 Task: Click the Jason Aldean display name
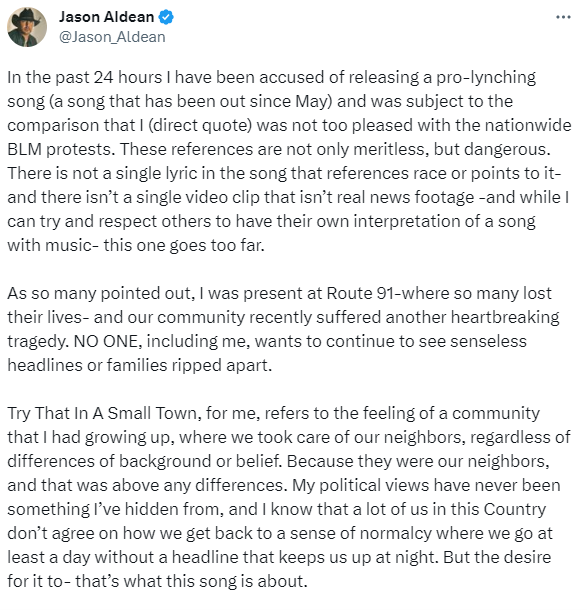point(107,17)
